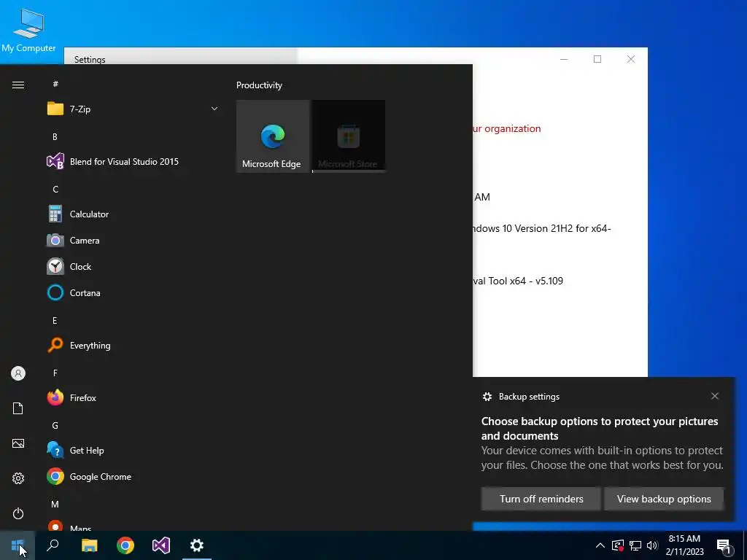Click the letter # header in app list
Screen dimensions: 747x560
click(55, 84)
